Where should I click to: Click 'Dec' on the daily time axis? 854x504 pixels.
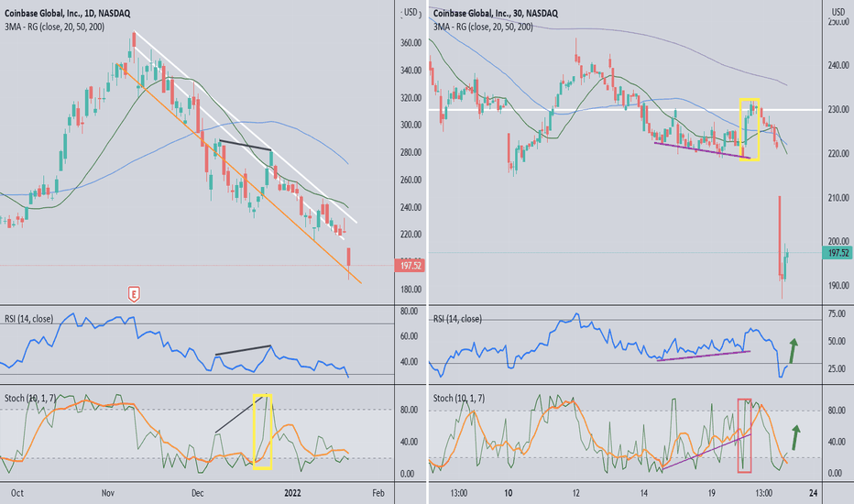point(197,493)
